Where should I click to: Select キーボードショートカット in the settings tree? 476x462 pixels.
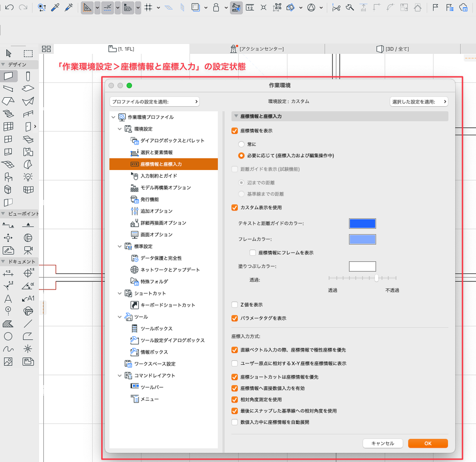pos(167,305)
